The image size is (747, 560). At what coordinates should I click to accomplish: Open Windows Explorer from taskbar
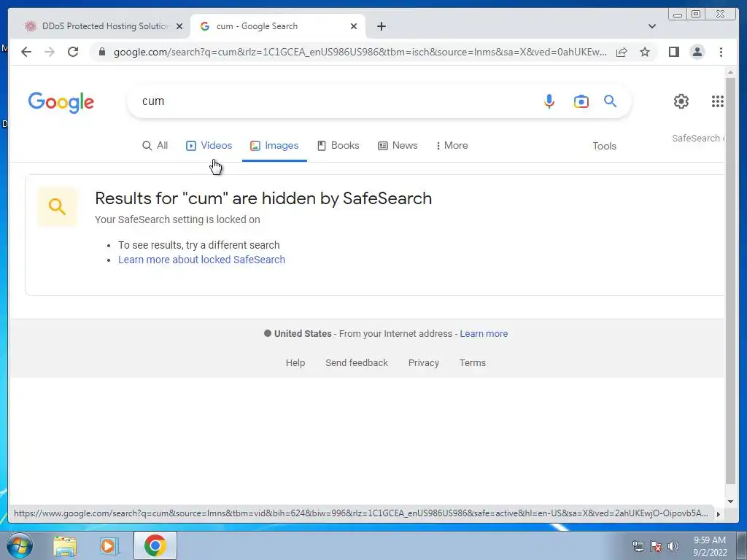(x=65, y=545)
